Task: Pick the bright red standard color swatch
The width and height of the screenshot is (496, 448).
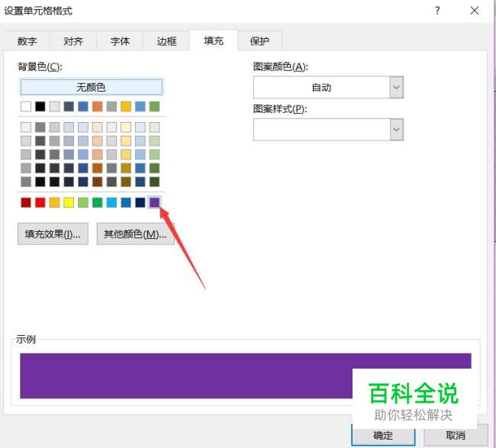Action: pyautogui.click(x=40, y=202)
